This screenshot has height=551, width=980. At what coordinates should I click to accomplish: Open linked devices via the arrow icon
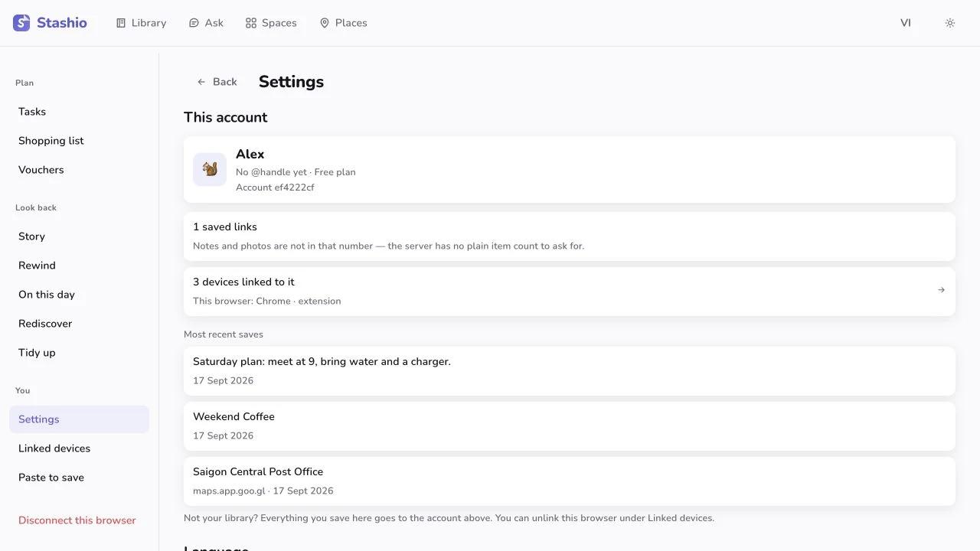coord(942,290)
